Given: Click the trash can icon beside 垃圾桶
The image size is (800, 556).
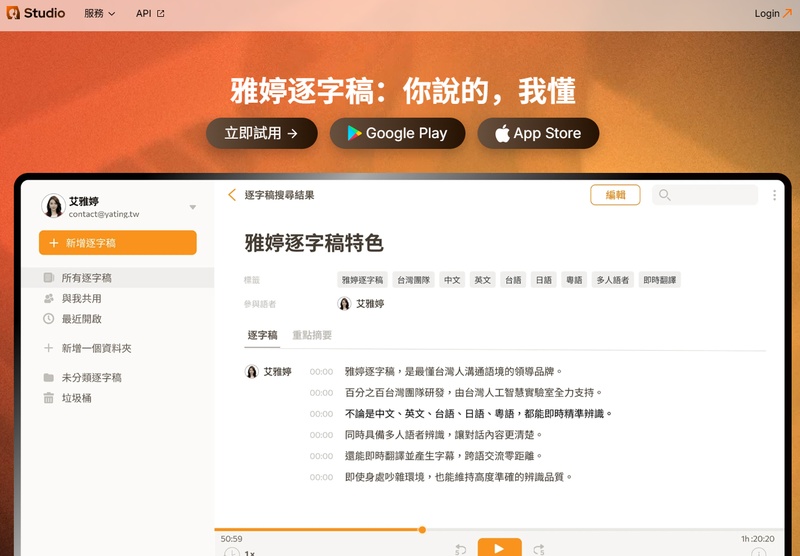Looking at the screenshot, I should pos(48,398).
